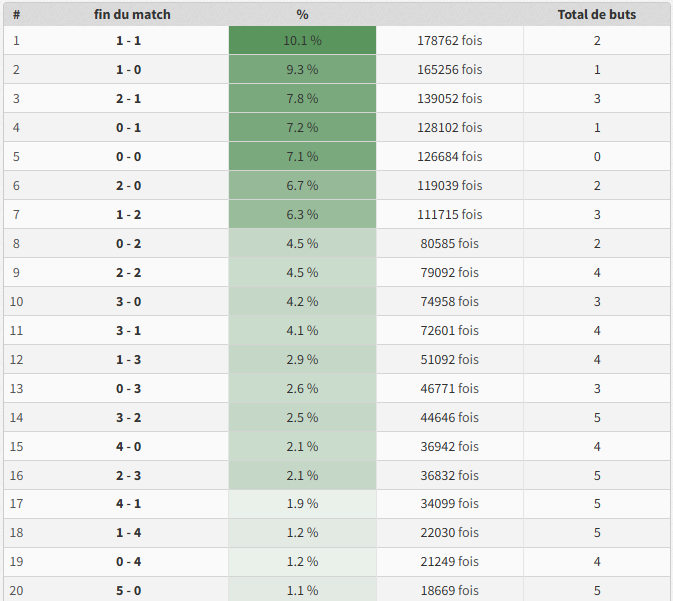Select the 119039 fois cell
This screenshot has height=601, width=673.
click(449, 186)
